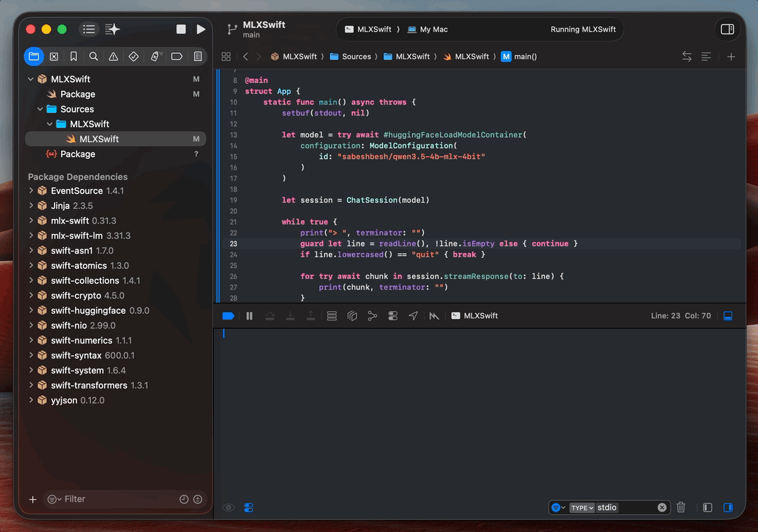The height and width of the screenshot is (532, 758).
Task: Open the coding assistant sparkle icon
Action: [x=112, y=29]
